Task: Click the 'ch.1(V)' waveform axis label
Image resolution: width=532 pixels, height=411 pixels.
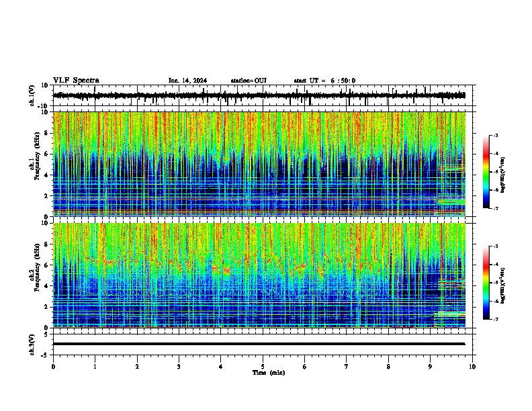Action: (x=32, y=95)
